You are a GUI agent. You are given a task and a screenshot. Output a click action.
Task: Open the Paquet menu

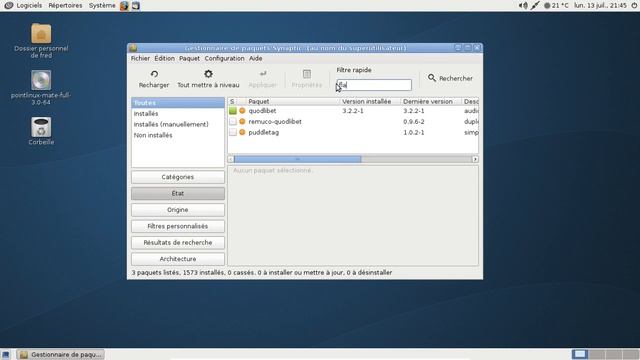tap(189, 58)
